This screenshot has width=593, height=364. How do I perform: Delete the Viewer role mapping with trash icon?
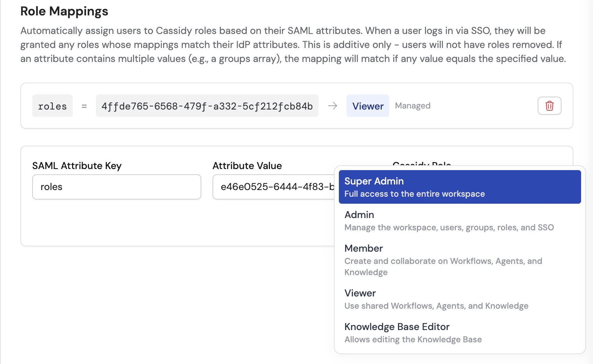click(x=549, y=106)
